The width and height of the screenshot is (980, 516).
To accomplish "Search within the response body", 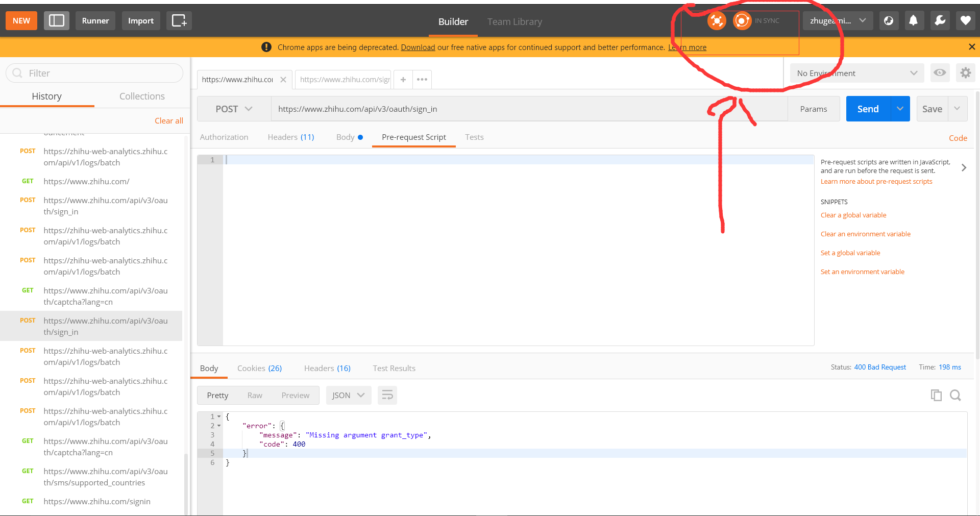I will (x=955, y=395).
